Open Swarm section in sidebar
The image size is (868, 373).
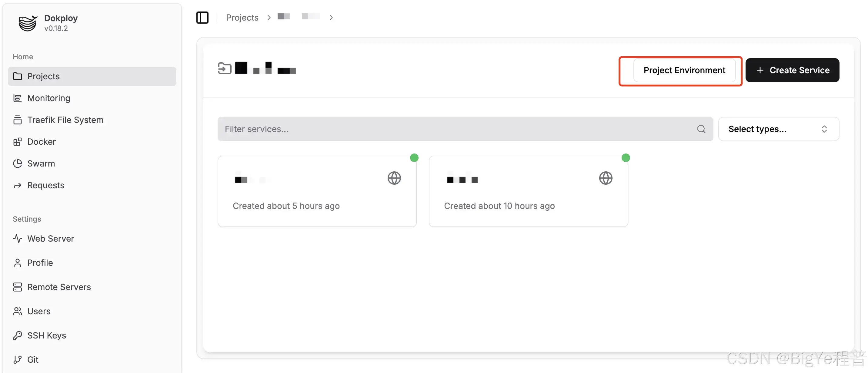pos(41,163)
